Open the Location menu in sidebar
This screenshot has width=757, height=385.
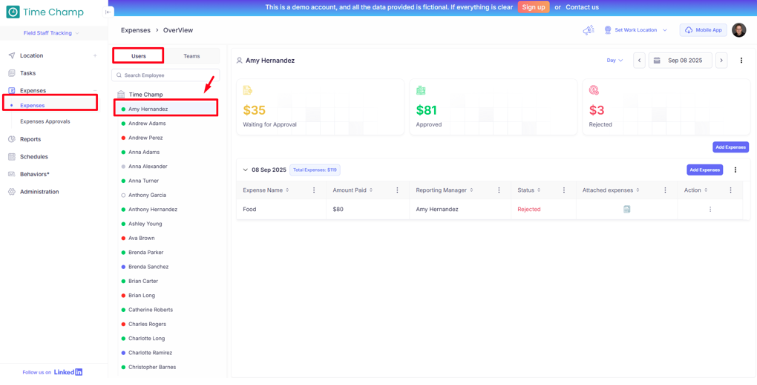[31, 56]
